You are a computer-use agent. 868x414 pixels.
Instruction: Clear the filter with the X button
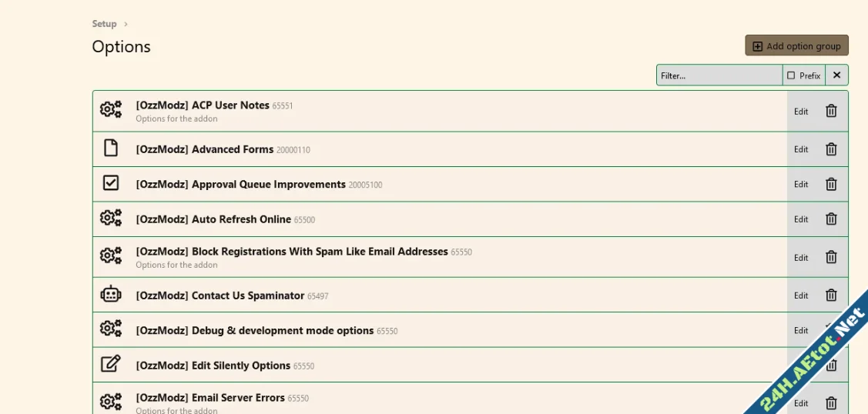point(836,75)
